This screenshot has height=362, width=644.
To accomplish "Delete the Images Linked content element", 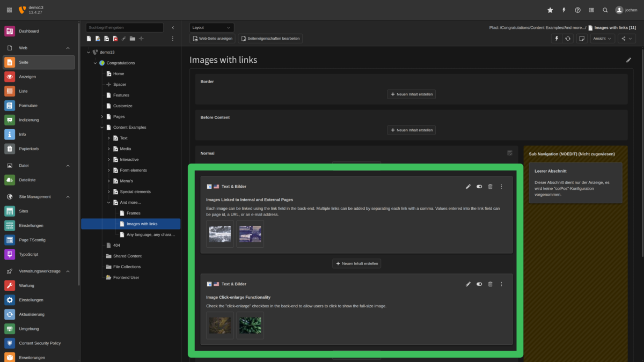I will tap(490, 187).
